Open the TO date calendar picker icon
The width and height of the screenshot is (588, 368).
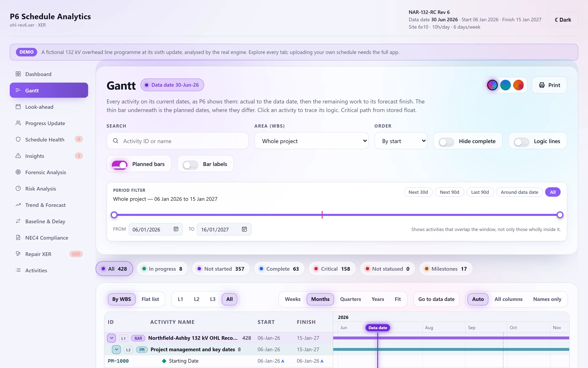pos(244,229)
